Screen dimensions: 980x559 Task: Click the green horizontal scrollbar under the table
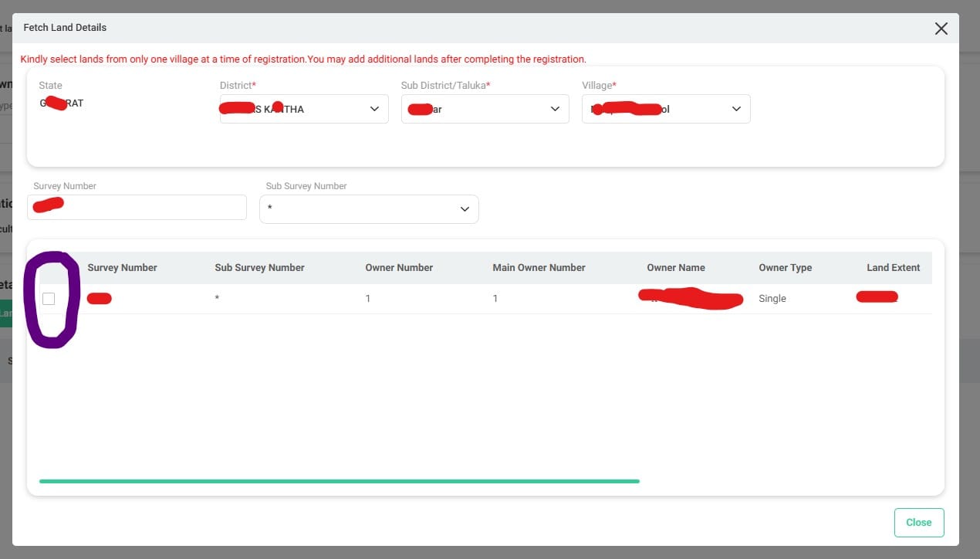340,481
